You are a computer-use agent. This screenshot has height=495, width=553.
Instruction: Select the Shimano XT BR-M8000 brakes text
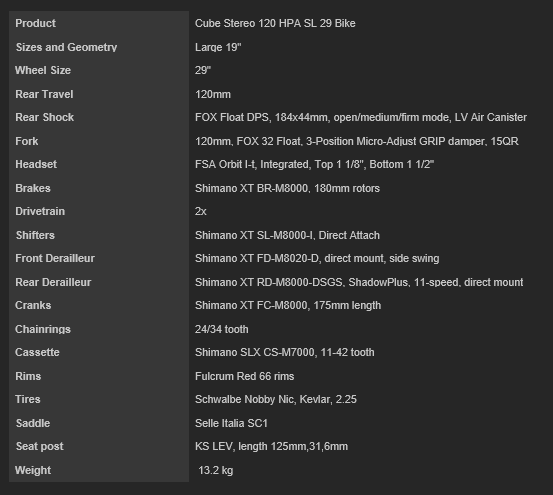(287, 188)
